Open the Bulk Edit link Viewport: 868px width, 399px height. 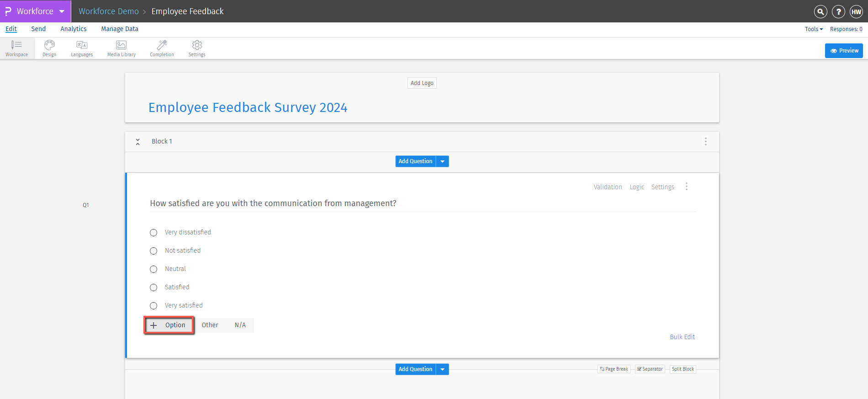coord(682,337)
